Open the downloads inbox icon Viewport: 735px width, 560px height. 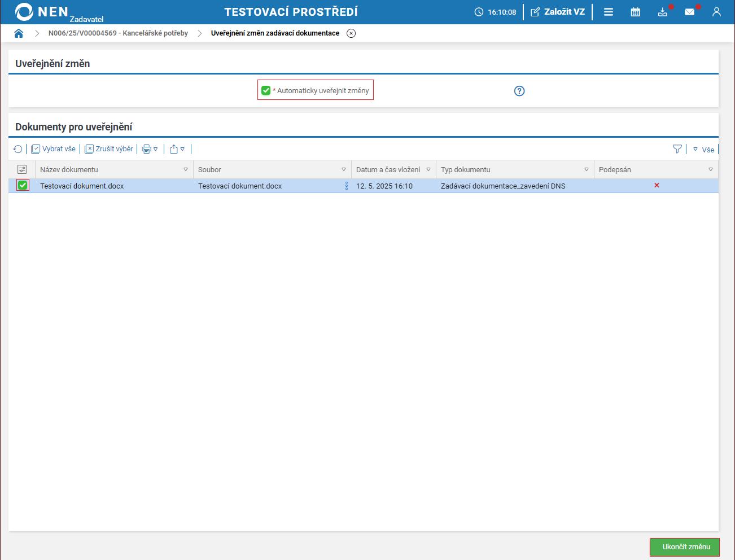pyautogui.click(x=662, y=12)
